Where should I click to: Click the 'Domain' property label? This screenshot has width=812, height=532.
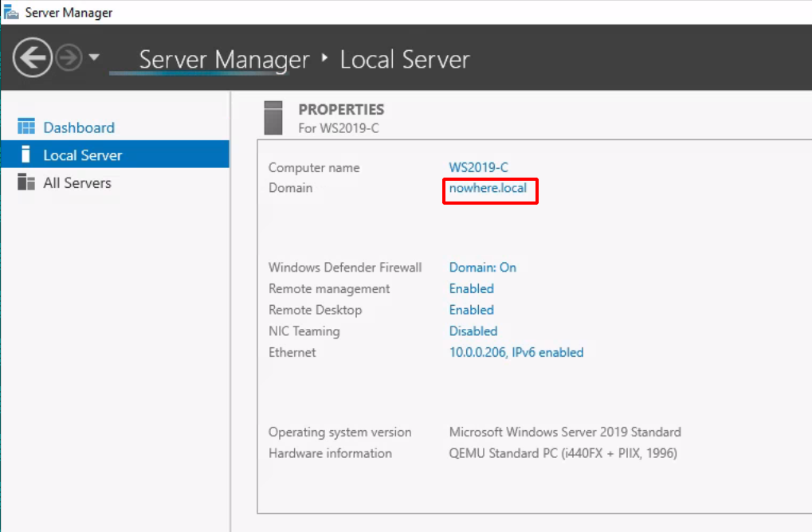(291, 188)
